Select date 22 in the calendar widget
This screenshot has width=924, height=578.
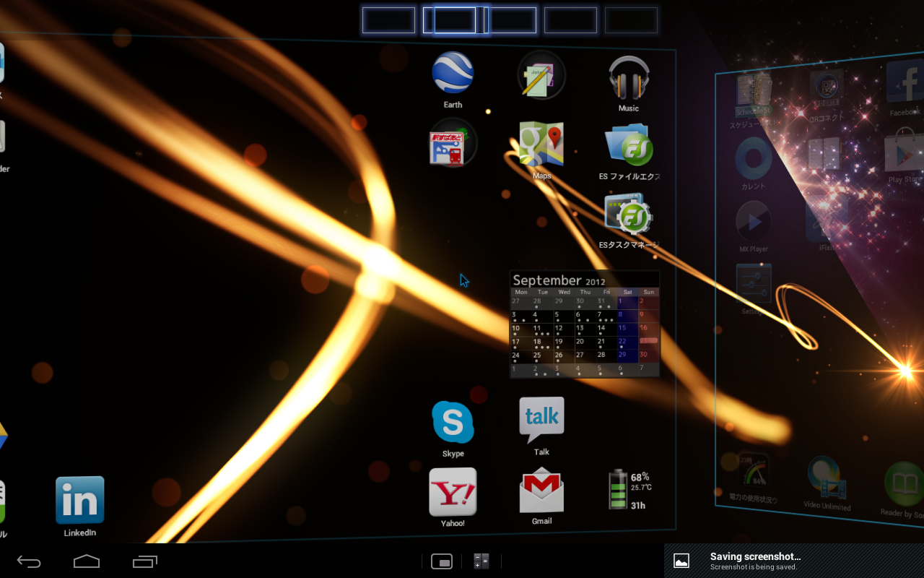pos(627,344)
